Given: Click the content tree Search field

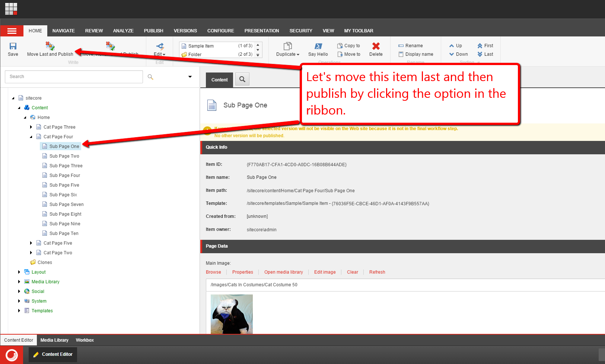Looking at the screenshot, I should (74, 77).
